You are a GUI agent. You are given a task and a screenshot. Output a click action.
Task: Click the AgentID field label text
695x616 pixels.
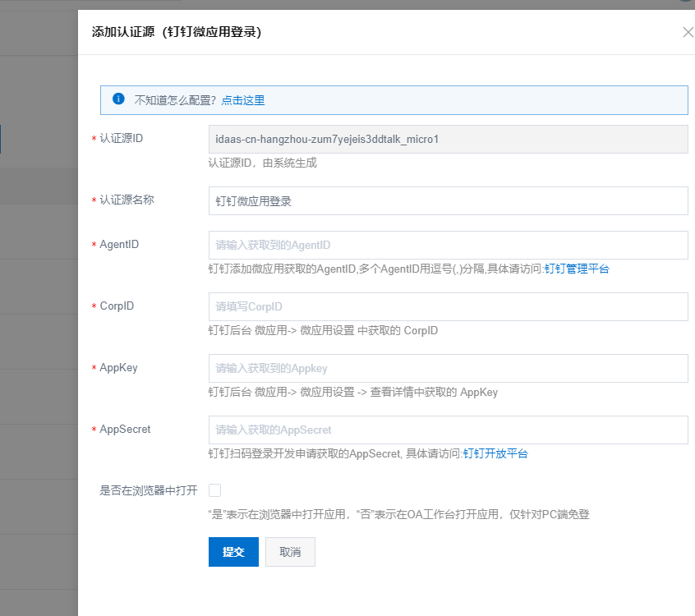(x=119, y=245)
